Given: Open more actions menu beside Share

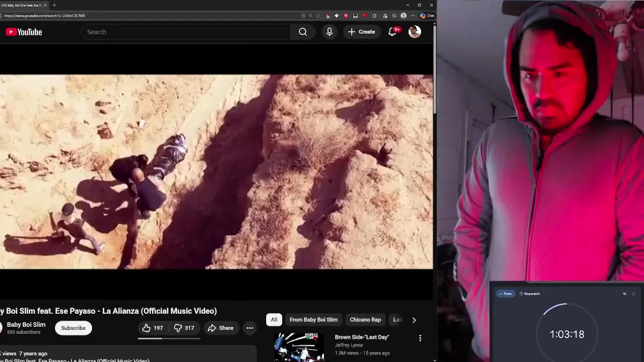Looking at the screenshot, I should click(x=250, y=328).
